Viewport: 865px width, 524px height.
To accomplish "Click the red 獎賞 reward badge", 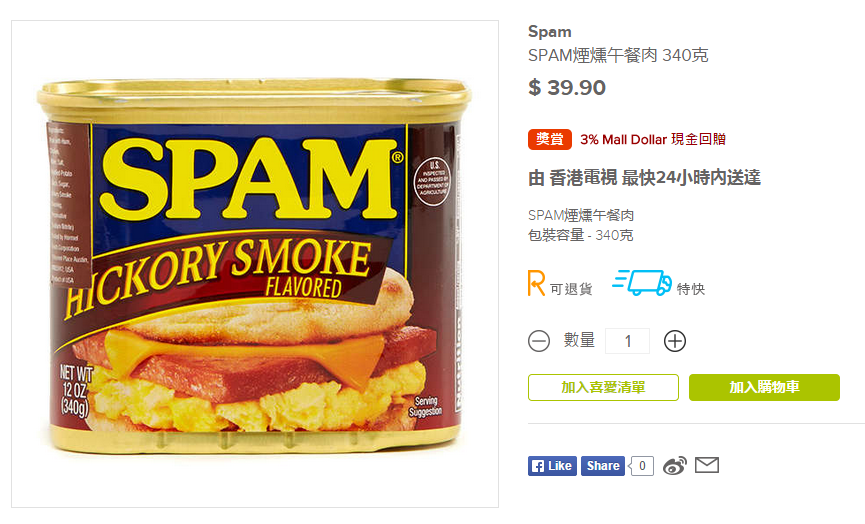I will click(549, 139).
